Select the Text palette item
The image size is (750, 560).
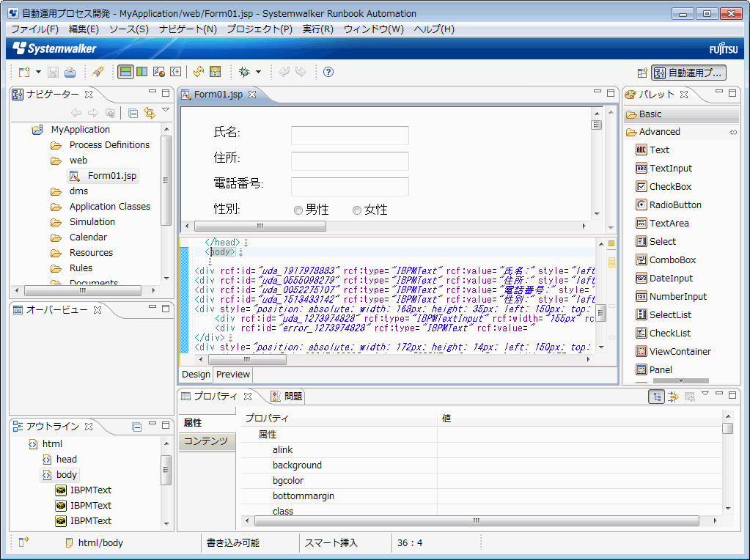(652, 150)
